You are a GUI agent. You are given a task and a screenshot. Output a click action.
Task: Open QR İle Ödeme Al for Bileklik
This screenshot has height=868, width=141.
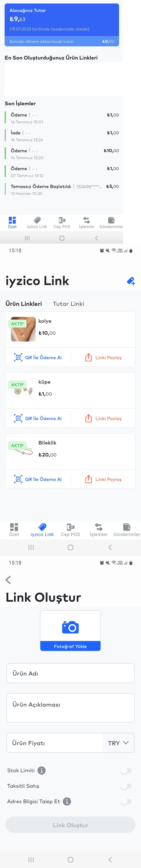point(38,479)
